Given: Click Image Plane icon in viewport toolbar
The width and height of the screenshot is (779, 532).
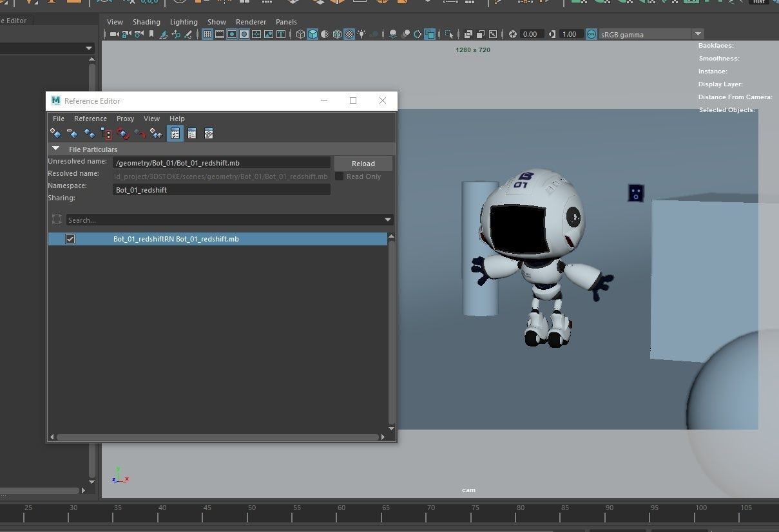Looking at the screenshot, I should click(164, 34).
